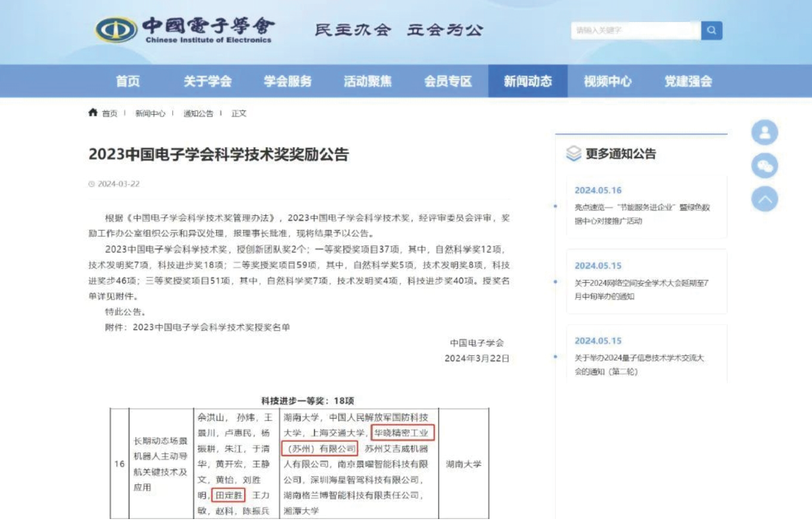Open the 党建强会 menu item

[x=688, y=81]
